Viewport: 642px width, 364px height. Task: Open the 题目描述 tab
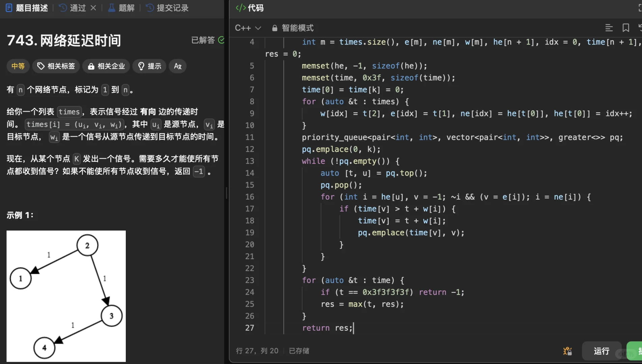tap(27, 8)
